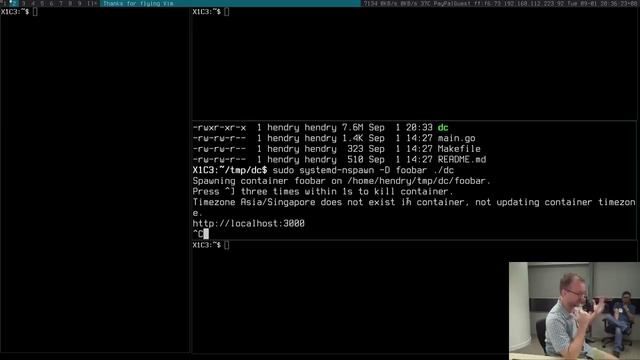Switch to workspace tag 5
This screenshot has height=360, width=640.
(42, 3)
